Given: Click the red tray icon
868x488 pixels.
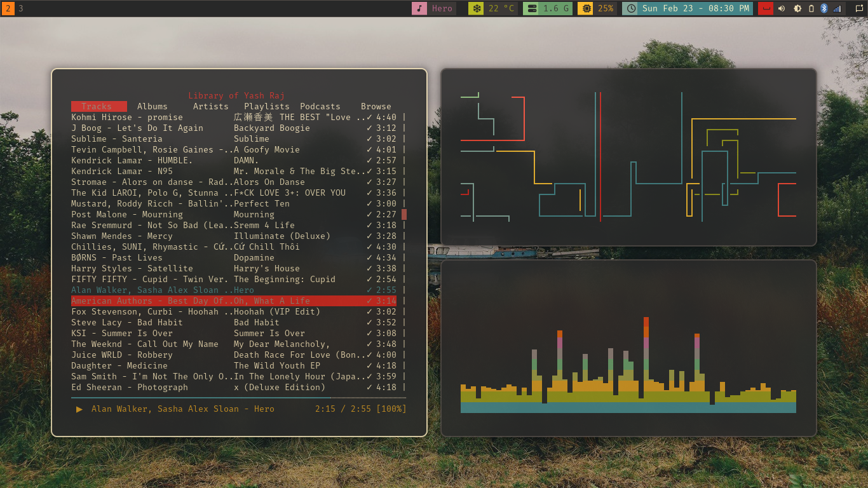Looking at the screenshot, I should [766, 8].
